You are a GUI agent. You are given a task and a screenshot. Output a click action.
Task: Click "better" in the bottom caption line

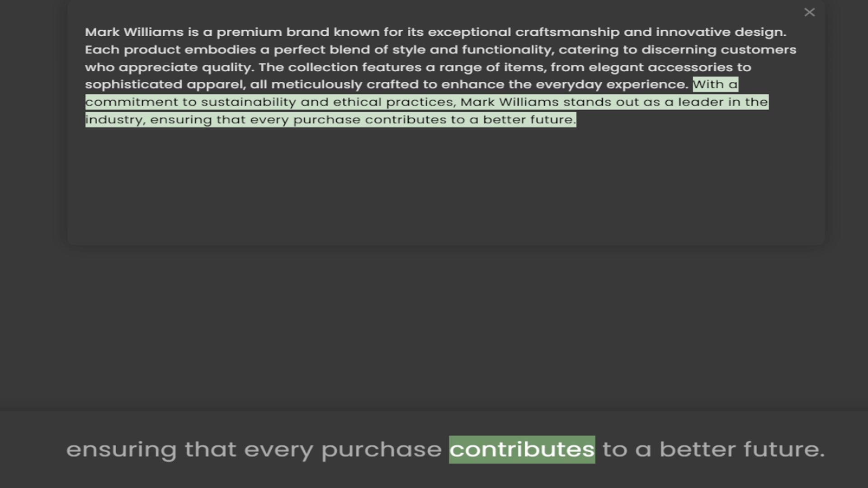point(698,450)
